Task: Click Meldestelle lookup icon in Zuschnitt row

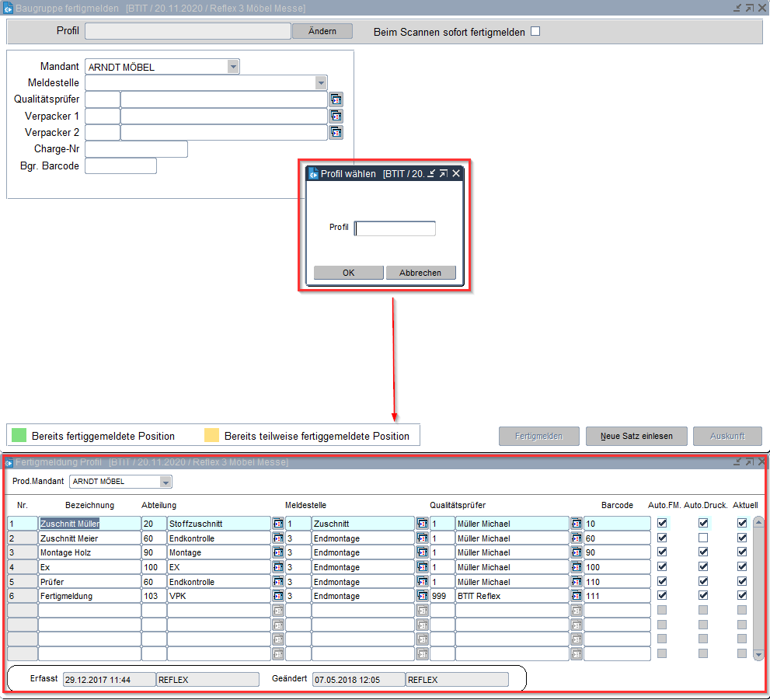Action: point(422,524)
